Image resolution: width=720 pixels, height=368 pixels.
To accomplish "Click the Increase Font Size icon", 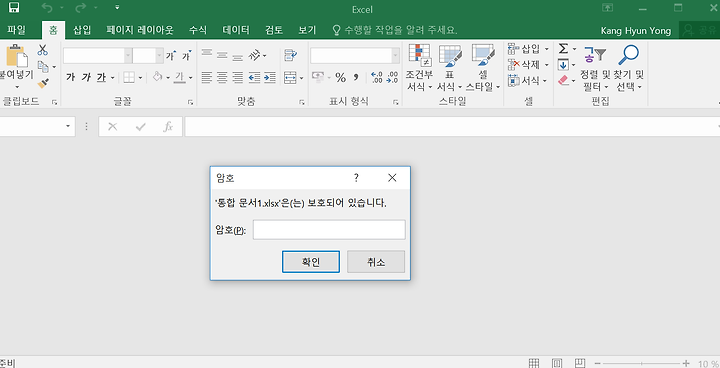I will tap(171, 56).
